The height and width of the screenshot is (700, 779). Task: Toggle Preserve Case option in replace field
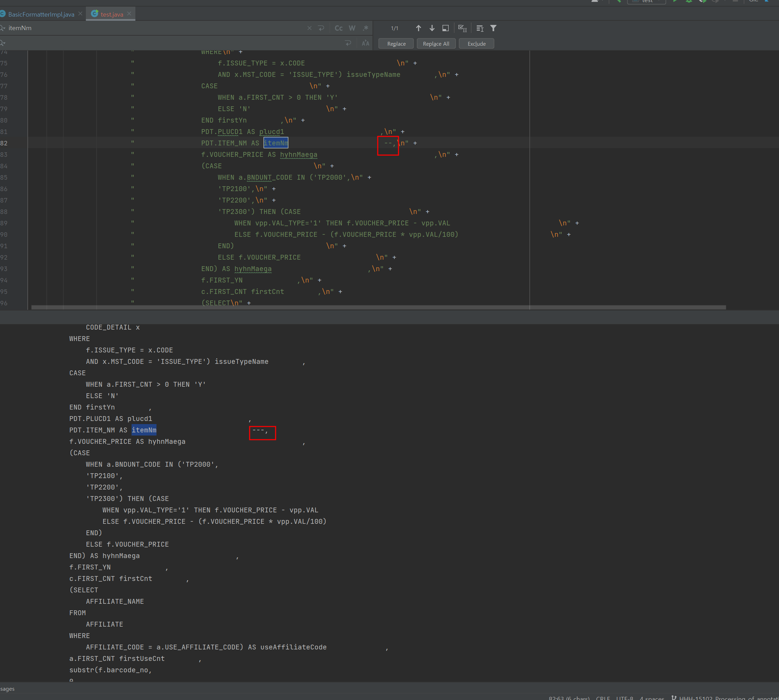(366, 43)
